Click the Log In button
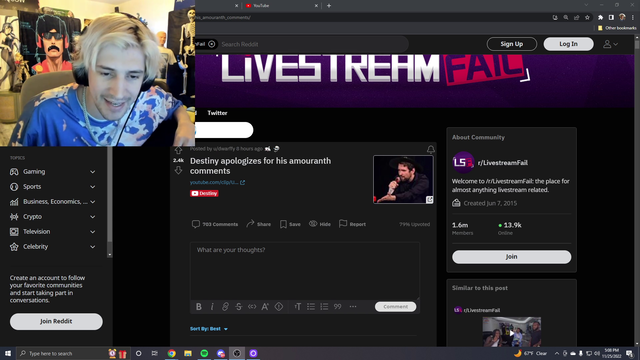Viewport: 640px width, 360px height. pos(568,44)
